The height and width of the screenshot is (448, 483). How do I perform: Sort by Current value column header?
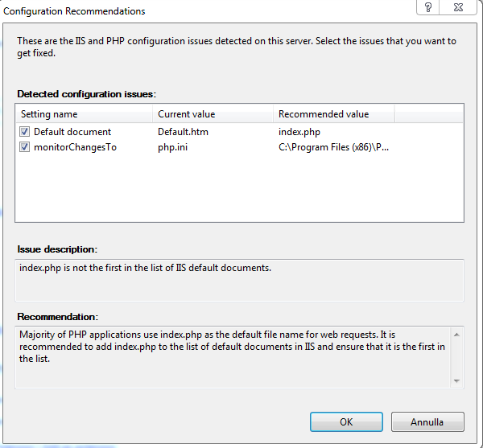tap(213, 114)
